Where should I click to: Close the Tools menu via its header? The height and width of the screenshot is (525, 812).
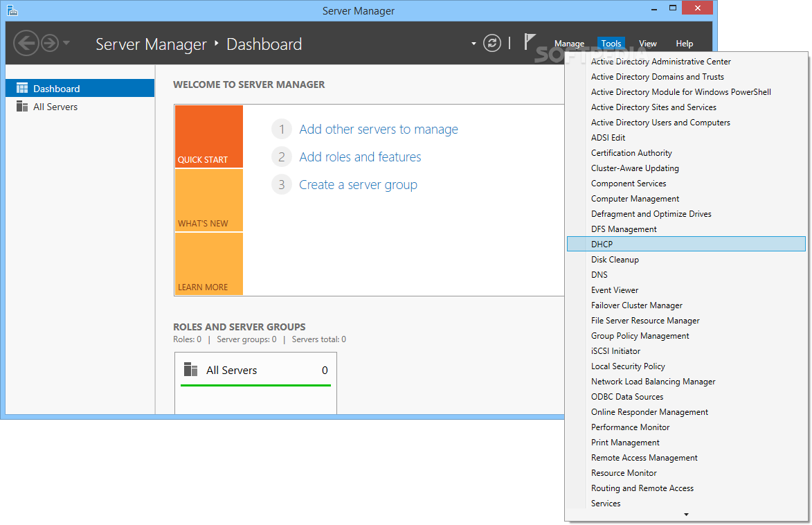click(611, 44)
